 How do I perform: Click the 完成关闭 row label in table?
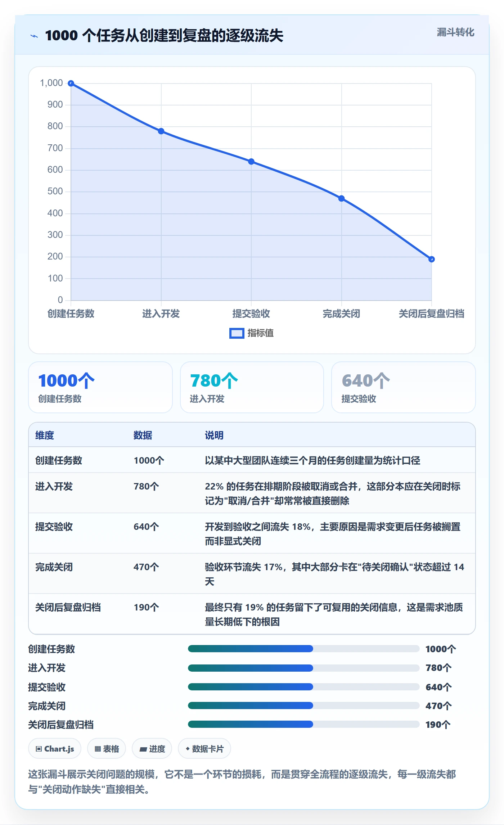[x=54, y=567]
